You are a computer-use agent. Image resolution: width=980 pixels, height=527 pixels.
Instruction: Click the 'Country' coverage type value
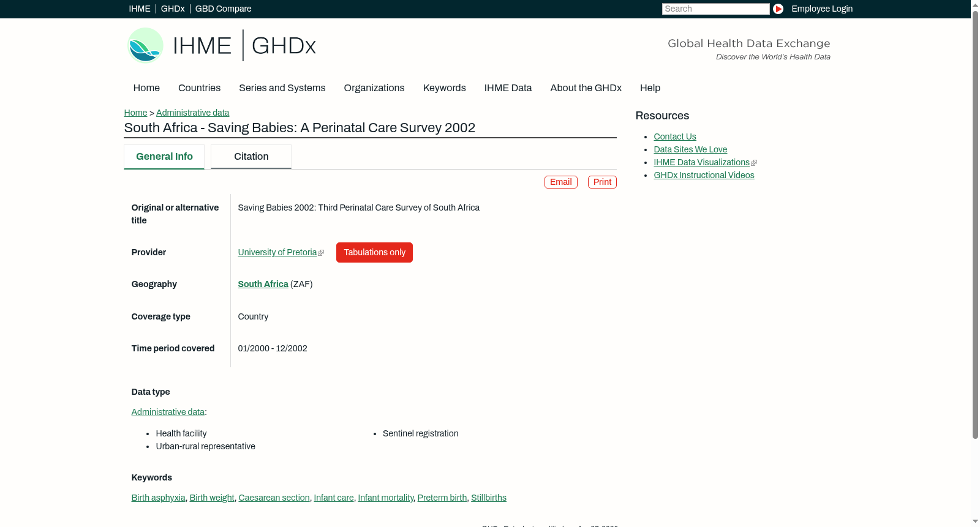(x=253, y=316)
